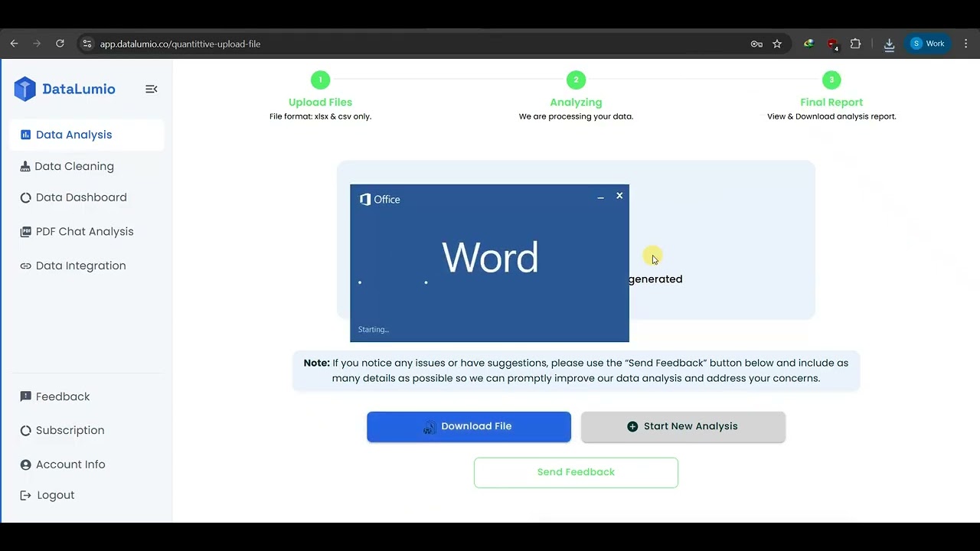The image size is (980, 551).
Task: Click the 'Starting...' text in the Word splash
Action: pos(374,330)
